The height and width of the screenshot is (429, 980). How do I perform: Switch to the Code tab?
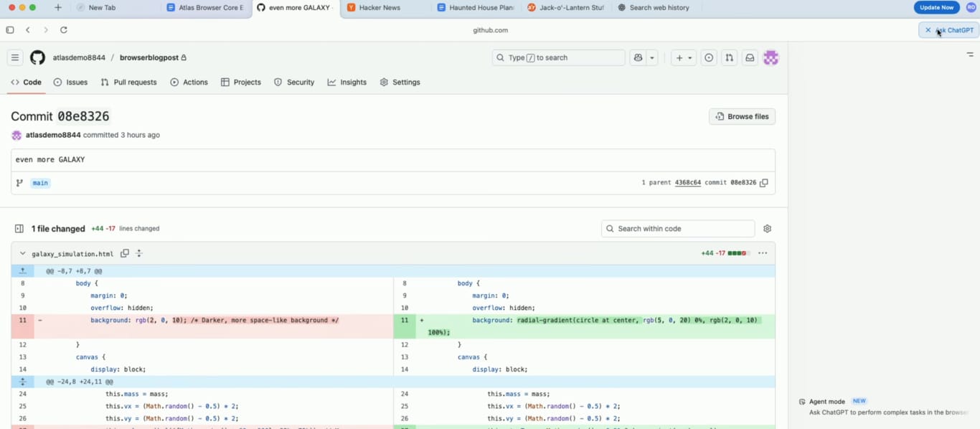[27, 82]
